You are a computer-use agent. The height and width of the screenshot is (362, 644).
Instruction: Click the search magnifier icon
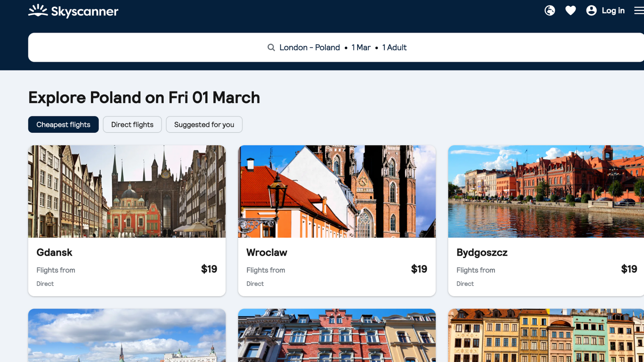click(x=271, y=47)
